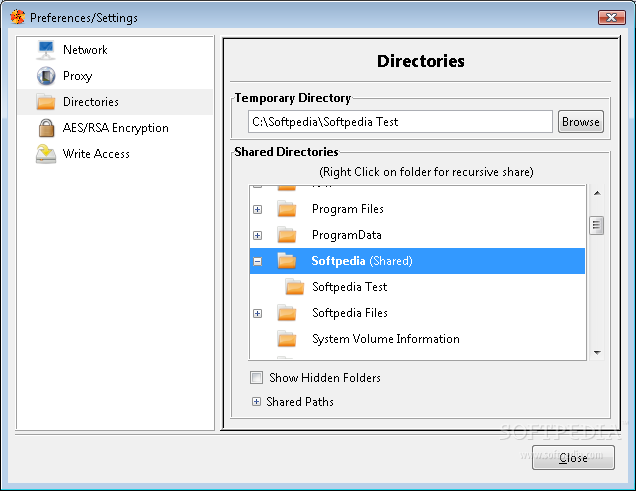Viewport: 636px width, 491px height.
Task: Click the Directories folder icon in sidebar
Action: point(46,102)
